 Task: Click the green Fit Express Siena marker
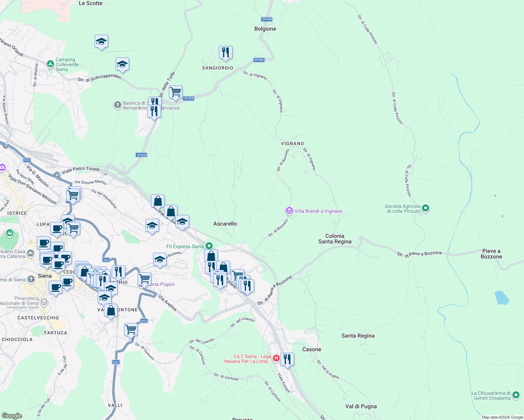(x=209, y=246)
